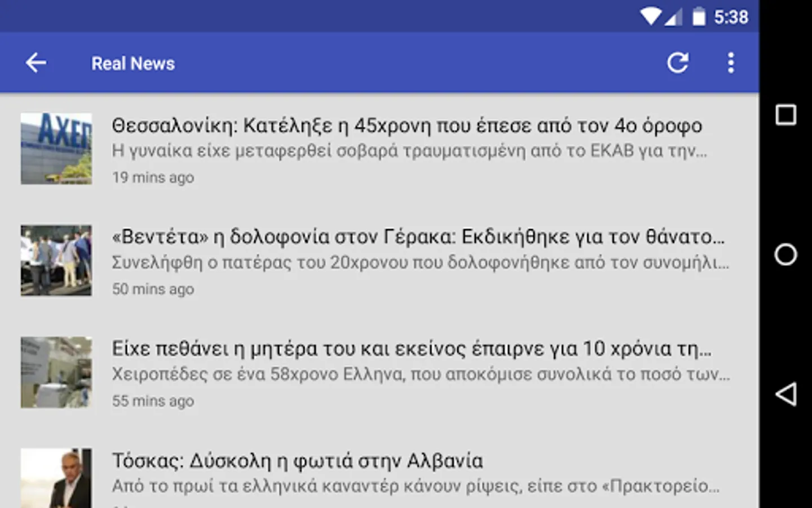Tap the Real News title
812x508 pixels.
pyautogui.click(x=133, y=63)
